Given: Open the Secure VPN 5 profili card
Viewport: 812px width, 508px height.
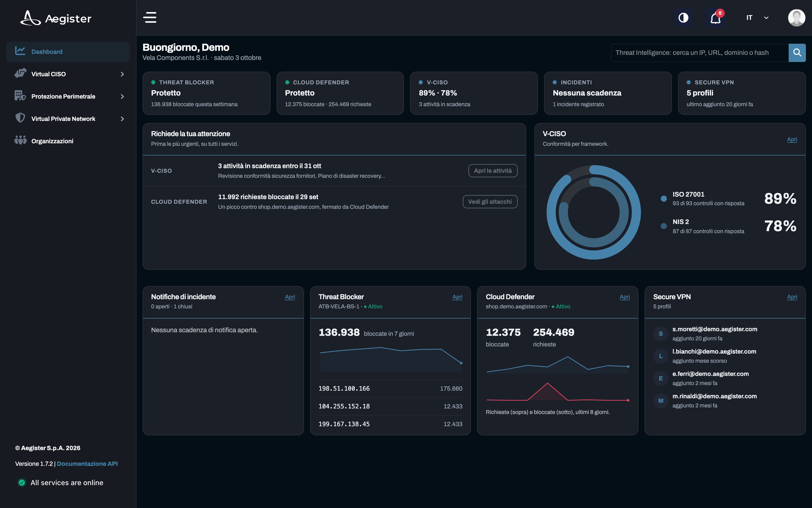Looking at the screenshot, I should (741, 93).
